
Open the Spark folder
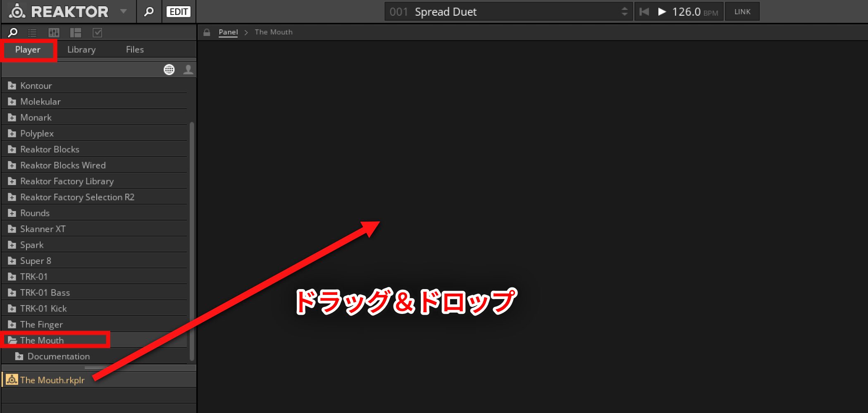point(94,245)
